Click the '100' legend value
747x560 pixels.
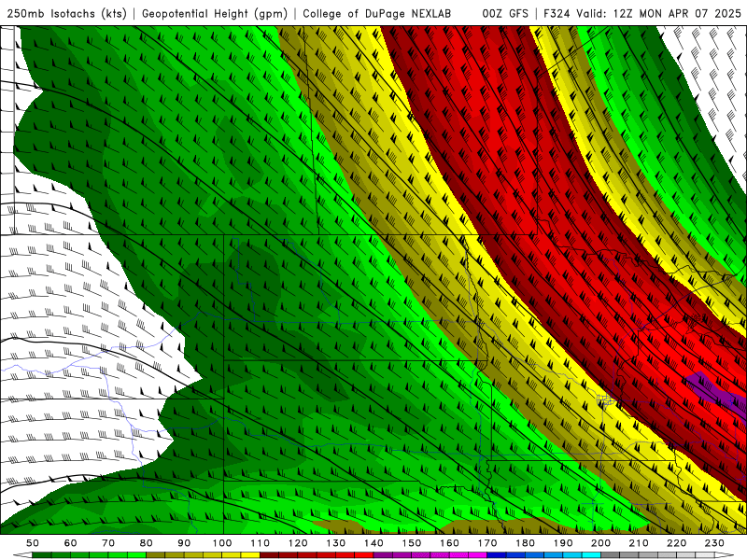coord(222,543)
